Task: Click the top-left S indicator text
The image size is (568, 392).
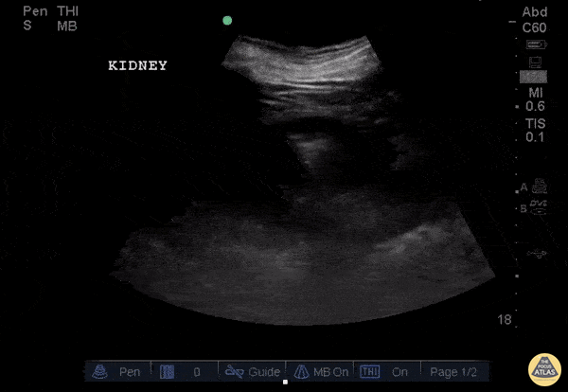Action: [x=27, y=27]
